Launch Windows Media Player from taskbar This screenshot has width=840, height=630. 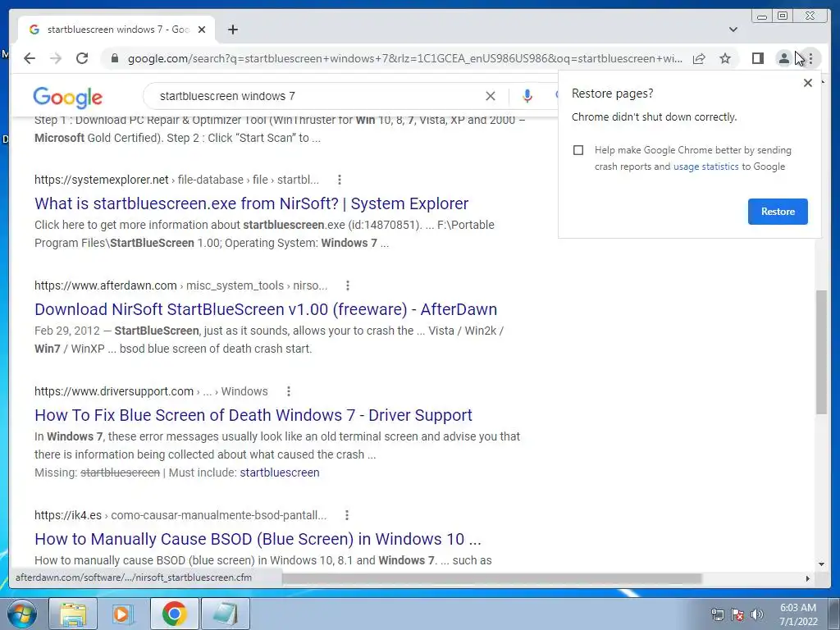123,614
